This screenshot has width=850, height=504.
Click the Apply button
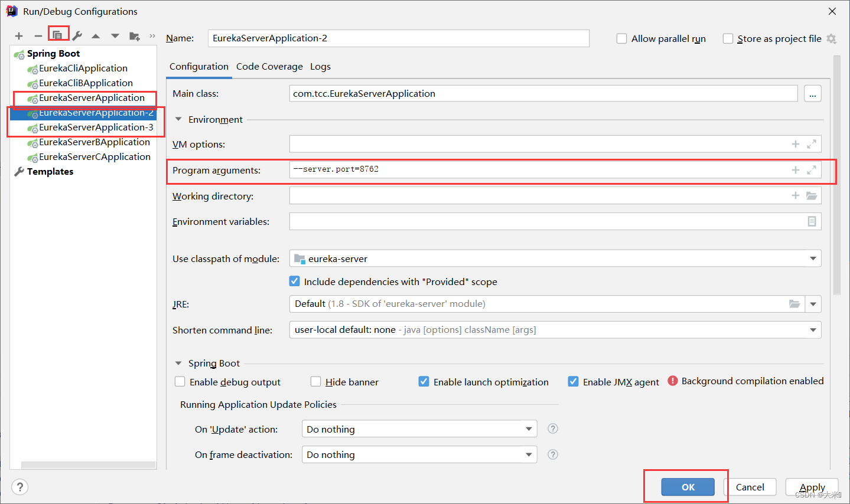point(812,487)
